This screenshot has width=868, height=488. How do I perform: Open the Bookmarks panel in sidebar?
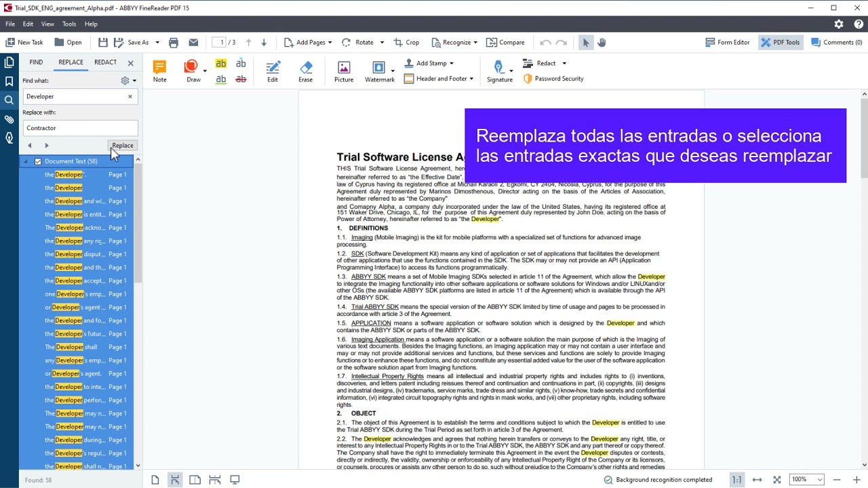(9, 81)
